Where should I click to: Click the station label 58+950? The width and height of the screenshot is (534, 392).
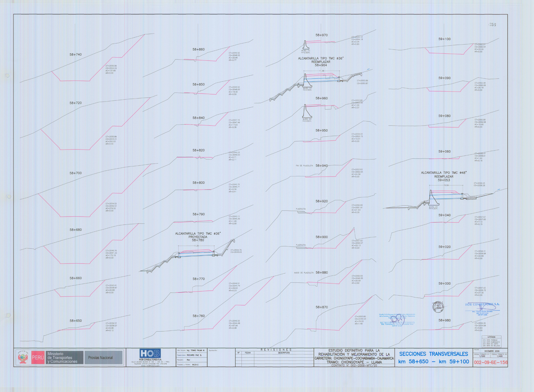321,131
